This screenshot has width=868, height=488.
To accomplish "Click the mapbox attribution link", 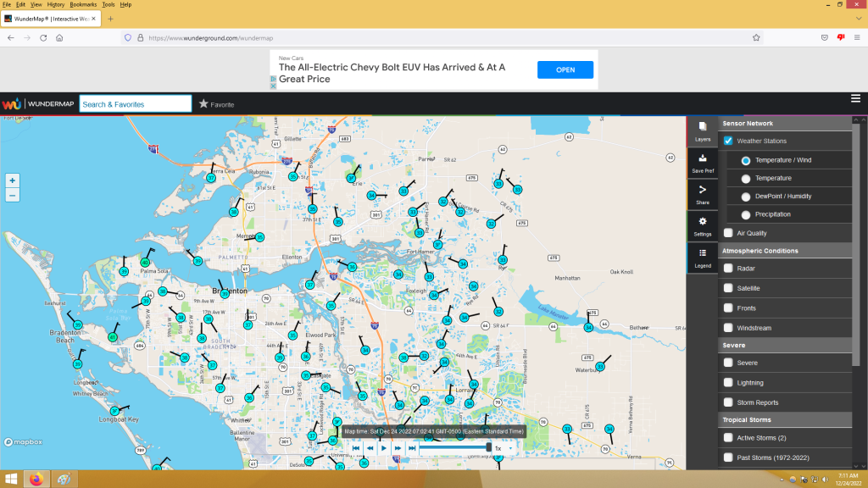I will point(24,442).
